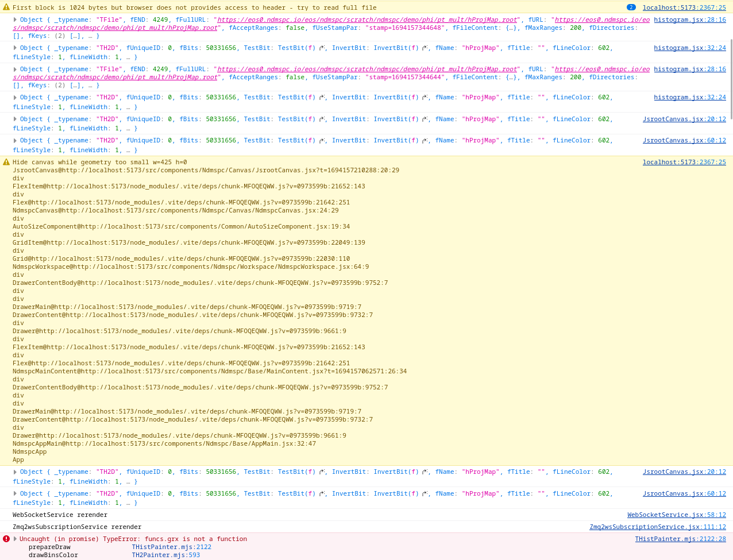Screen dimensions: 733x560
Task: Click the function icon after TestBit(f) in first TH2D object
Action: pyautogui.click(x=322, y=48)
